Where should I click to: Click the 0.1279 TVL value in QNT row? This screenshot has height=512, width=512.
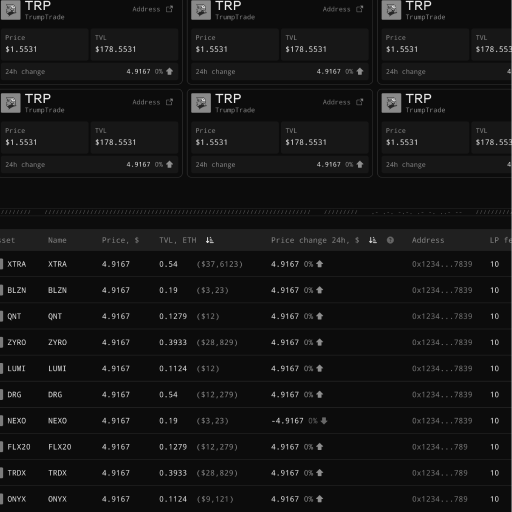173,316
